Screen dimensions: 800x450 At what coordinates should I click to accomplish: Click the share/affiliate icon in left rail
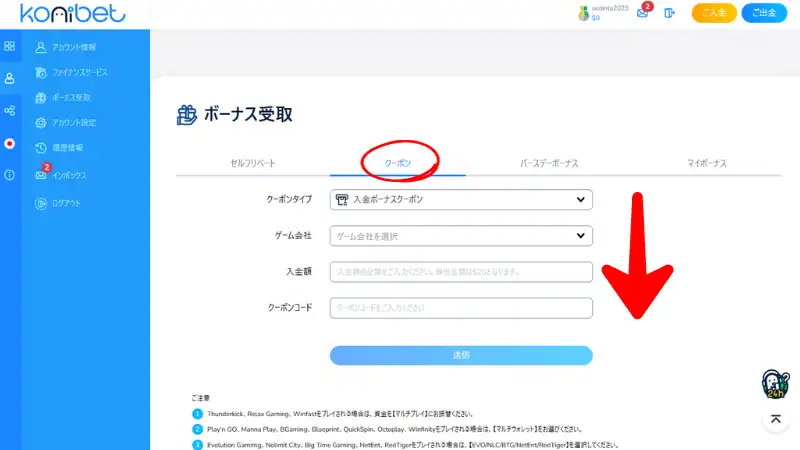pos(9,110)
